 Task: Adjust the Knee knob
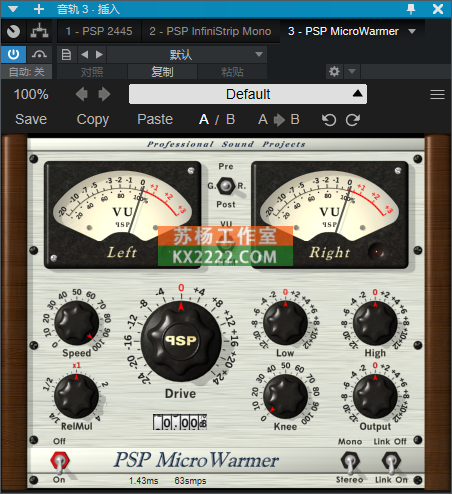coord(285,396)
